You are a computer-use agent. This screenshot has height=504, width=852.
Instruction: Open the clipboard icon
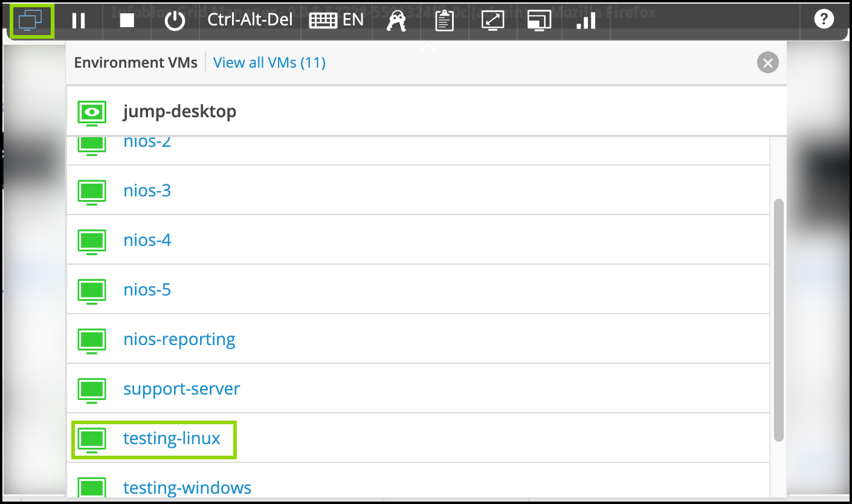click(x=444, y=21)
